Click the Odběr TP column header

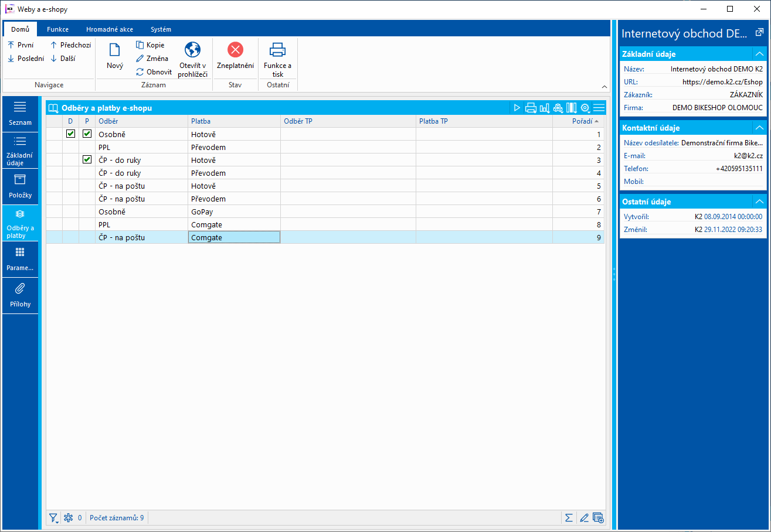tap(348, 121)
